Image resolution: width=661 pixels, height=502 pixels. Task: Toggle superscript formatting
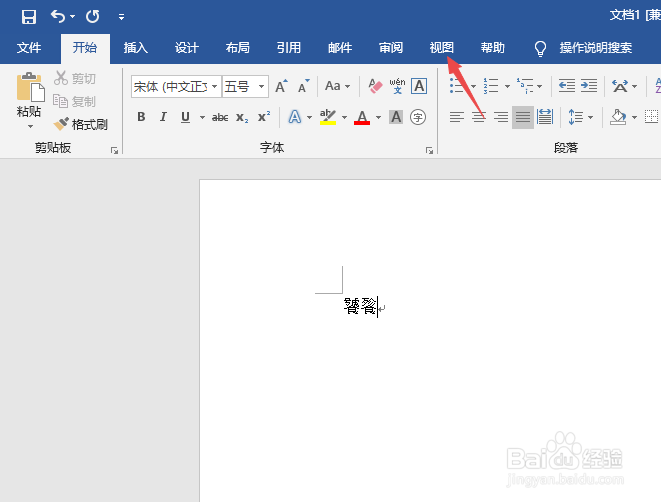tap(264, 117)
